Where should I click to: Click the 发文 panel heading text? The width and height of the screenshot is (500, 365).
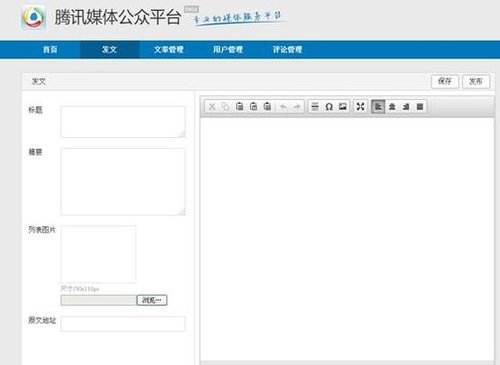click(x=38, y=81)
